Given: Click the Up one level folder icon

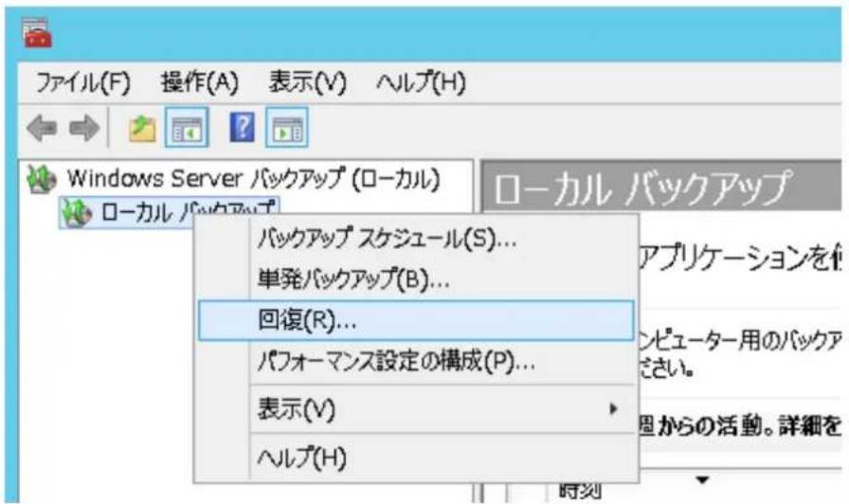Looking at the screenshot, I should (142, 128).
